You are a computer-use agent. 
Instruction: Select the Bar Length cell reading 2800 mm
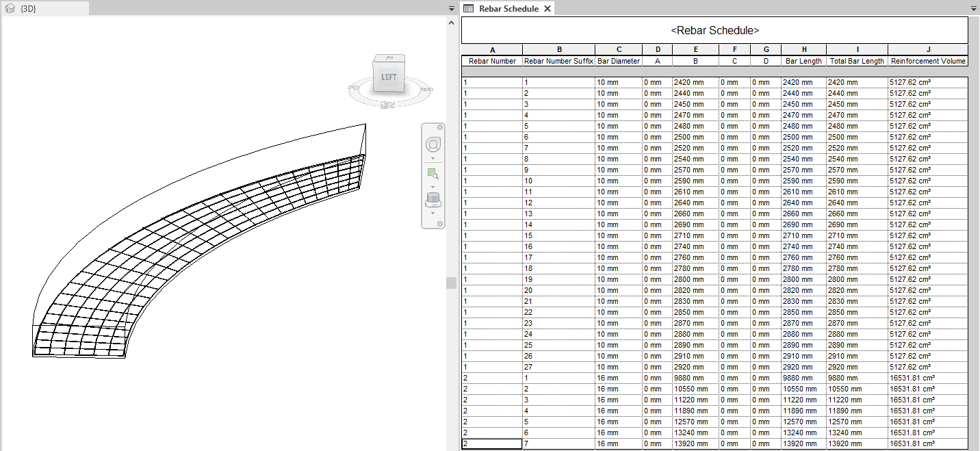pos(803,279)
